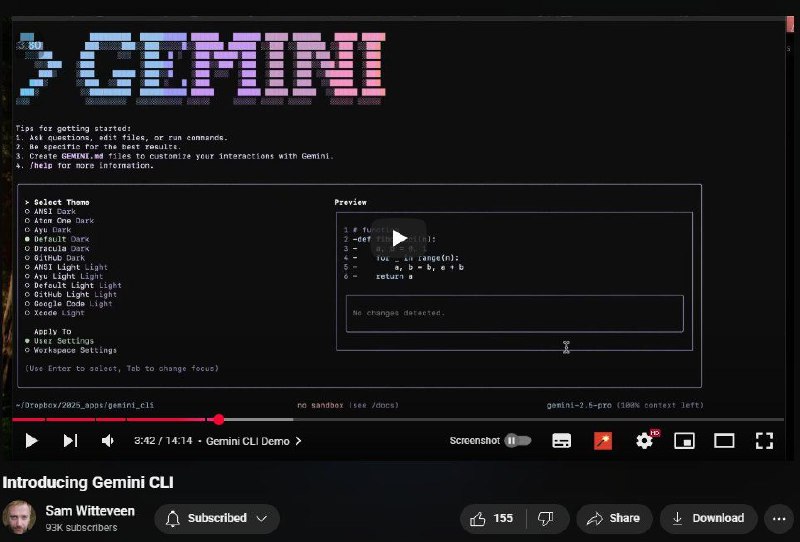Screen dimensions: 800x542
Task: Click the 3:42 / 14:14 time display
Action: pos(163,441)
